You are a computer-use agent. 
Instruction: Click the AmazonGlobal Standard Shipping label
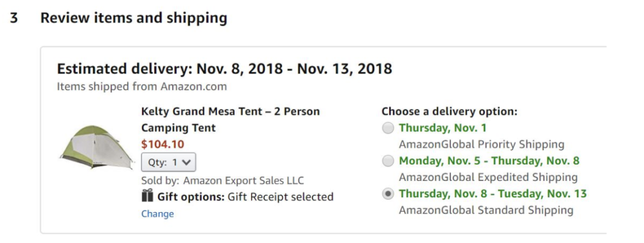click(x=486, y=210)
